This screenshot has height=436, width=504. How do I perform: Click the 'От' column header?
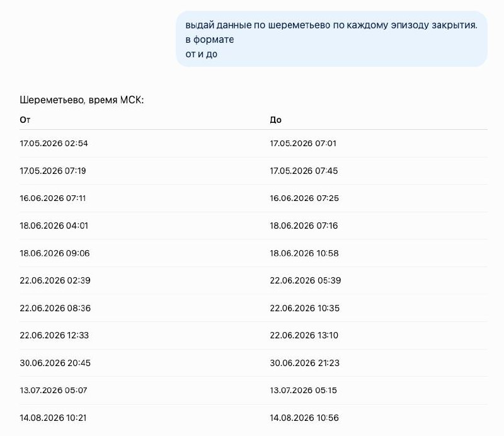(25, 120)
